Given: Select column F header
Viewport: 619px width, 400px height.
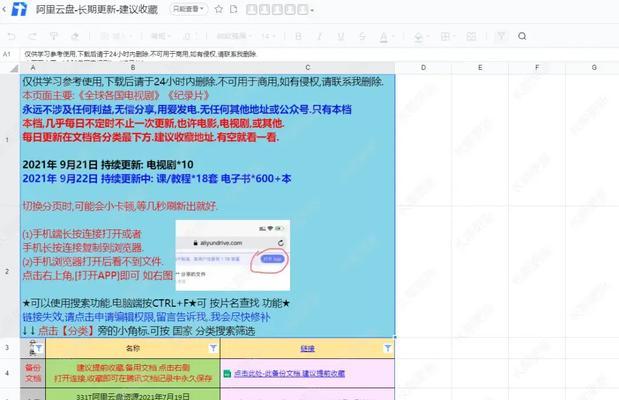Looking at the screenshot, I should pyautogui.click(x=537, y=68).
